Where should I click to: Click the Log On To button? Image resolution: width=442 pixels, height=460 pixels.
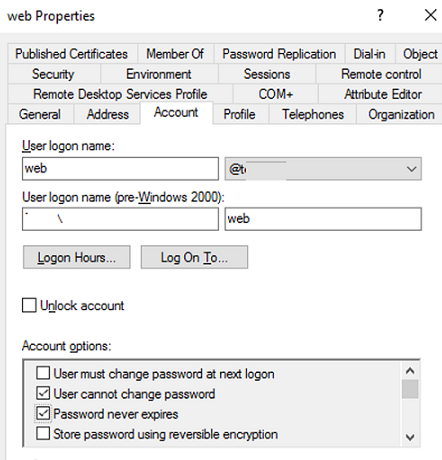[x=194, y=257]
